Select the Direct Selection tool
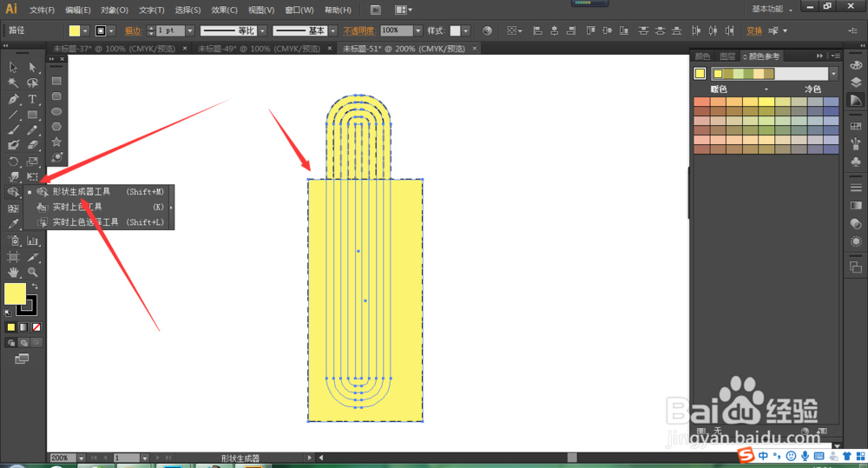The height and width of the screenshot is (468, 868). pos(32,67)
